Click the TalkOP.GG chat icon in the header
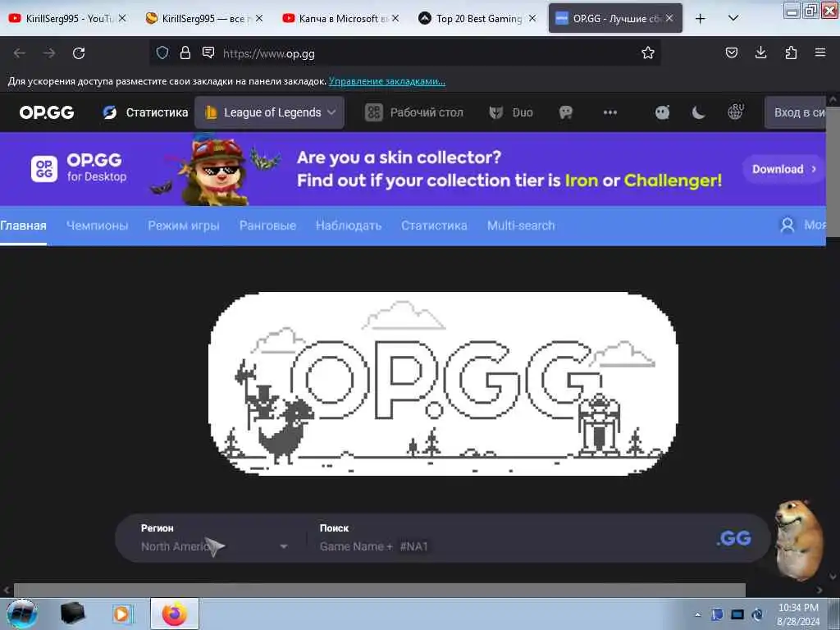 coord(566,112)
